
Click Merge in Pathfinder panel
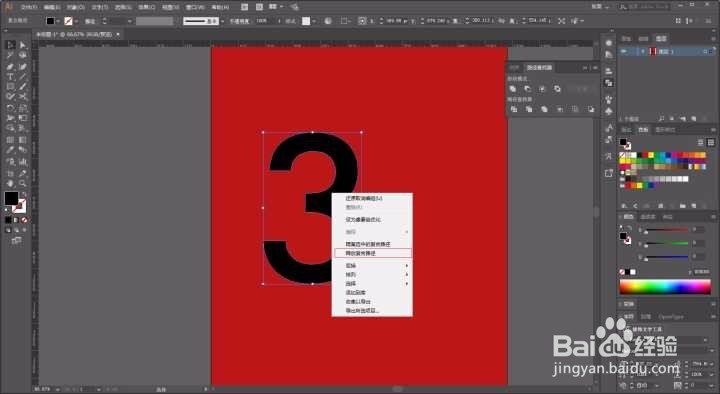pos(544,109)
